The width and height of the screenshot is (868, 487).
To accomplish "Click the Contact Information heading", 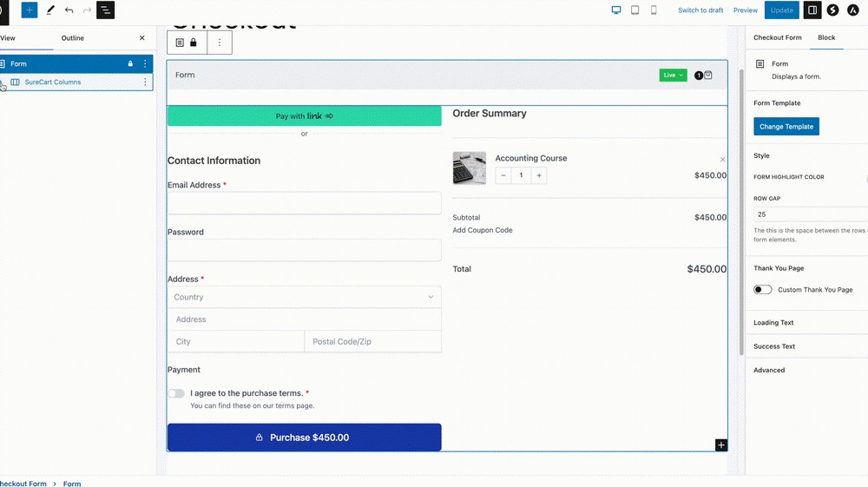I will (214, 161).
